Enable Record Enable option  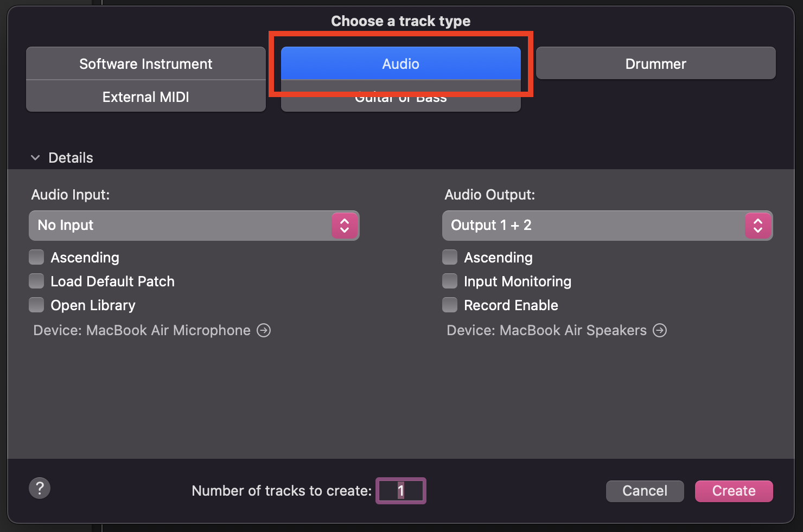[x=449, y=305]
